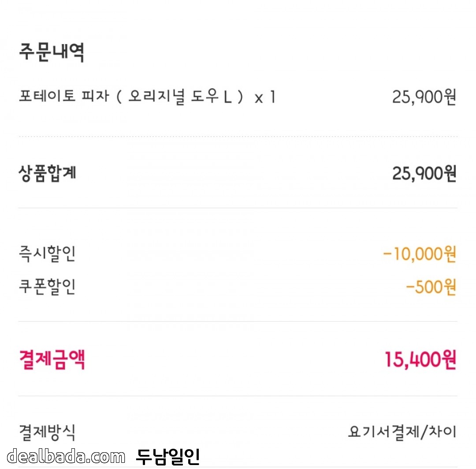Tap the 25,900원 price beside 포테이토 피자

(x=424, y=97)
